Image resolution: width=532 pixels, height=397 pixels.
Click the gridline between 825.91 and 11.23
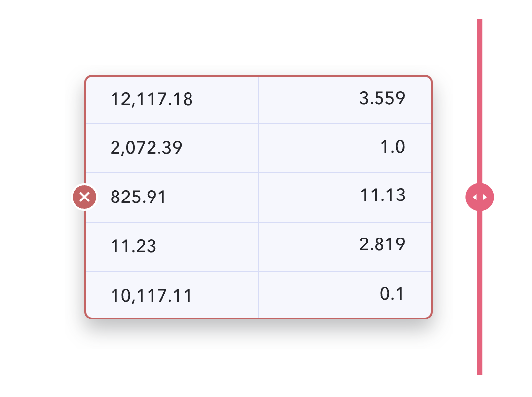[x=259, y=222]
